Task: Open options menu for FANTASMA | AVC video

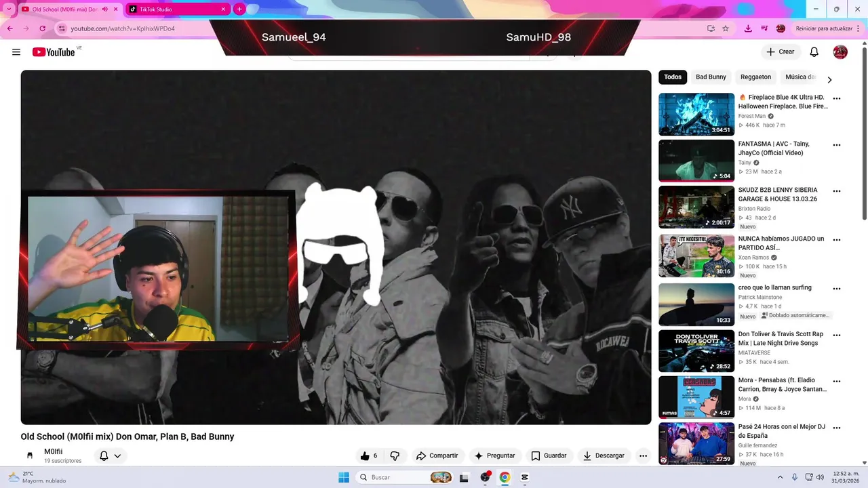Action: pos(836,145)
